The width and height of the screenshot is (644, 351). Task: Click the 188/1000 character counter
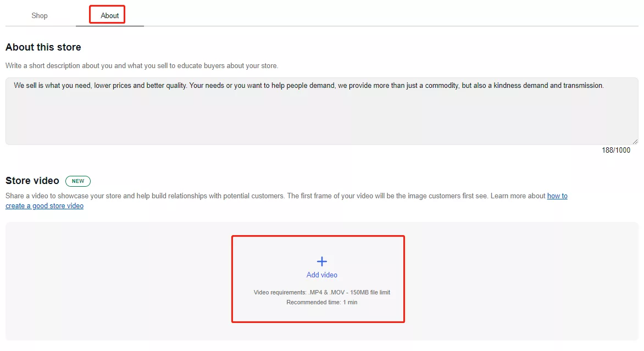click(x=616, y=151)
